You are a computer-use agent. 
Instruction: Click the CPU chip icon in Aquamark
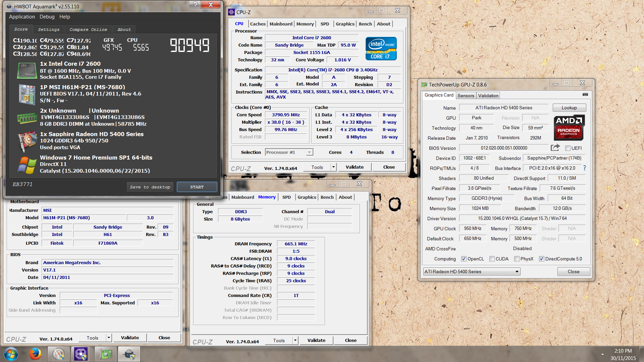(27, 70)
